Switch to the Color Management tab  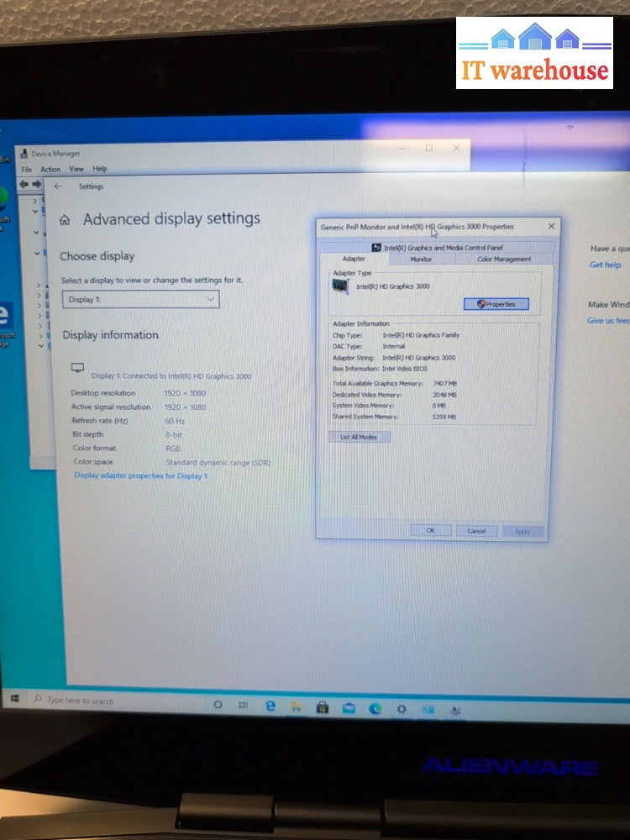coord(504,260)
